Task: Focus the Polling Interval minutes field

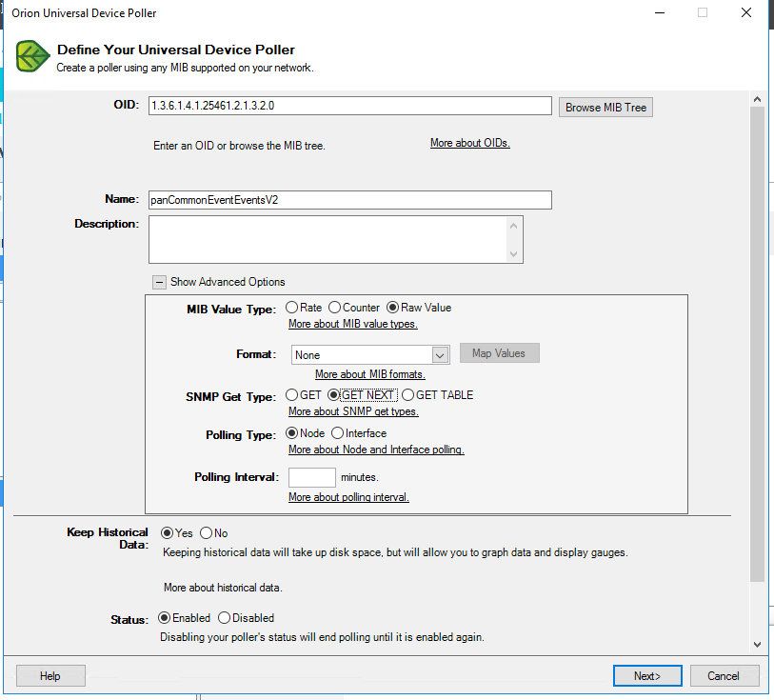Action: pos(312,477)
